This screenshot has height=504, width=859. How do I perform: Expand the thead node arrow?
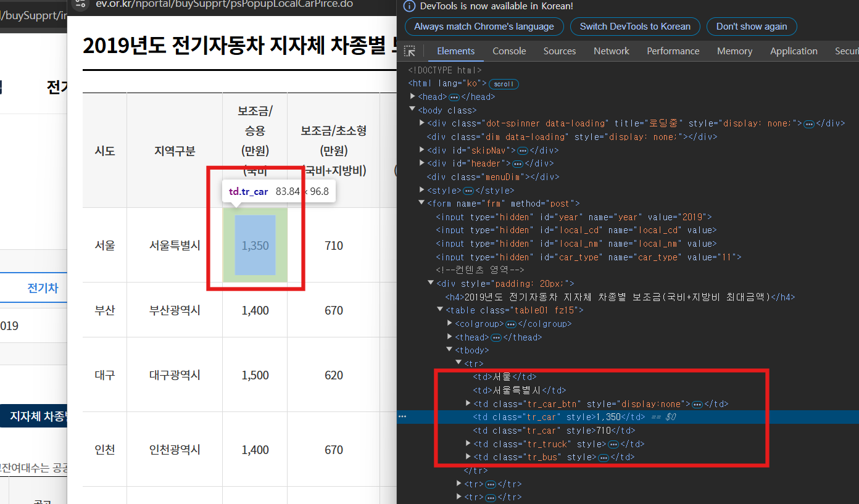[x=450, y=337]
